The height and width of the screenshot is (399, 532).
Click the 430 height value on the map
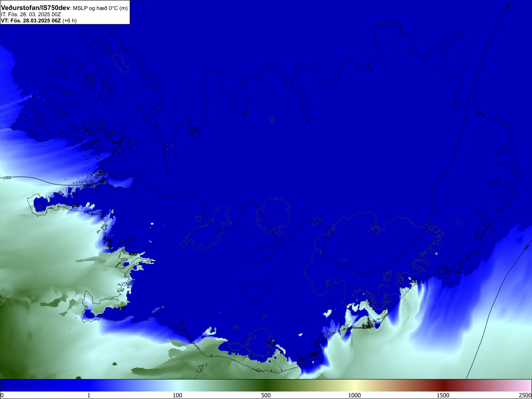(133, 254)
